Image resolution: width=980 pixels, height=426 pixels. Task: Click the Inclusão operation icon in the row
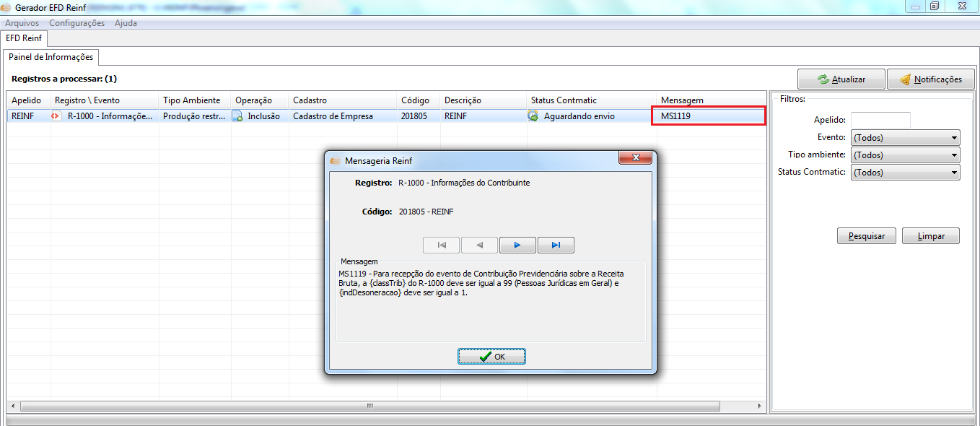click(x=237, y=116)
